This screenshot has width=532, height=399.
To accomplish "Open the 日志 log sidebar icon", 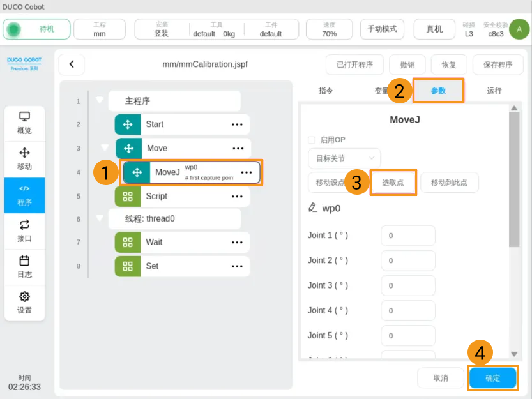I will click(x=24, y=266).
